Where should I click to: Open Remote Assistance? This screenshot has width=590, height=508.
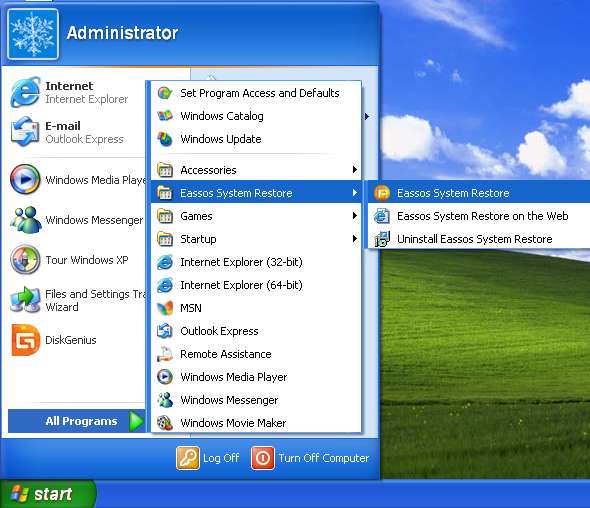[256, 354]
